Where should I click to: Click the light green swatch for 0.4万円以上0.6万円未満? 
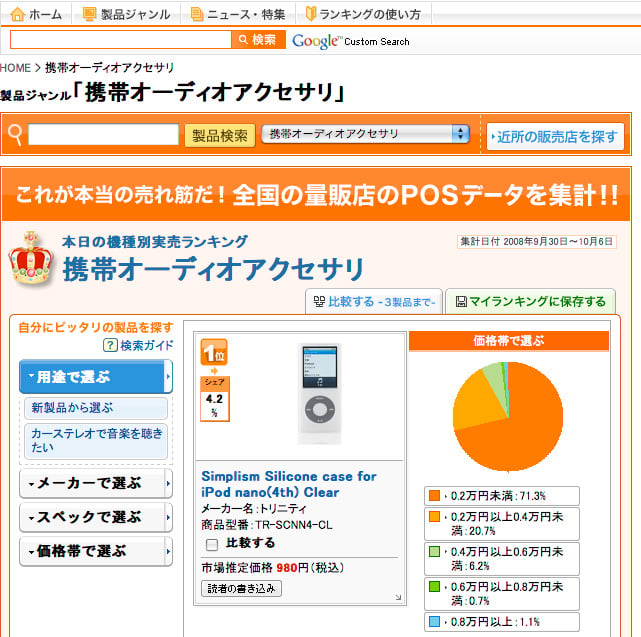(x=434, y=552)
